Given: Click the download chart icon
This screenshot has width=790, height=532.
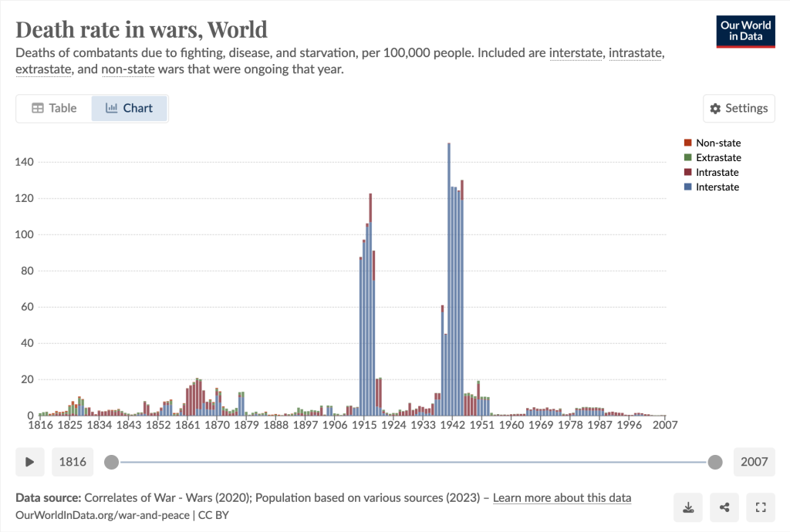Looking at the screenshot, I should [x=687, y=507].
